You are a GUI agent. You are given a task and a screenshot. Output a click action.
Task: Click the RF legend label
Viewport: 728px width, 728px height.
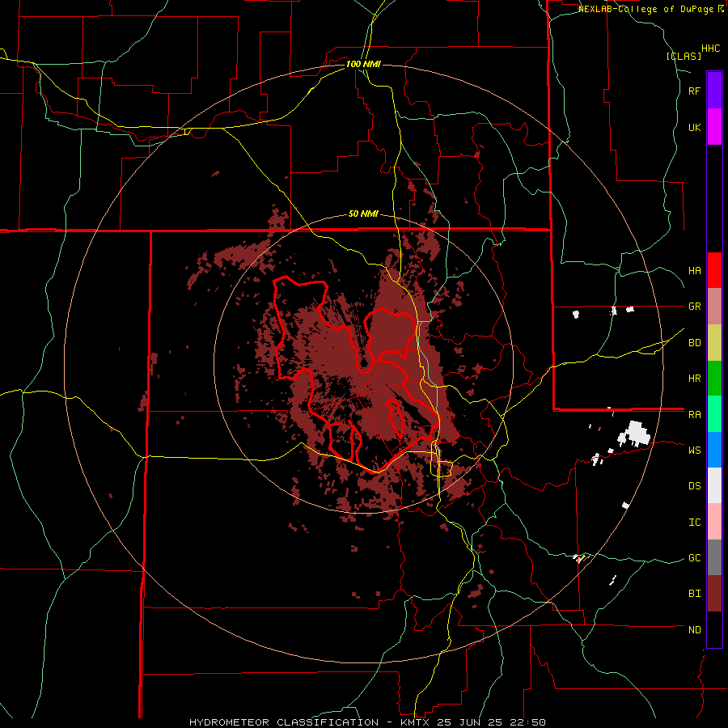tap(694, 91)
